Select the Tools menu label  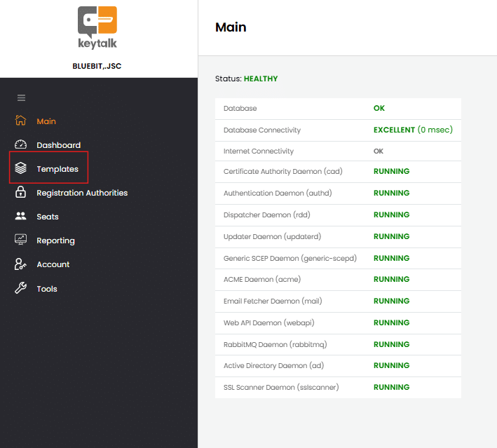[47, 289]
